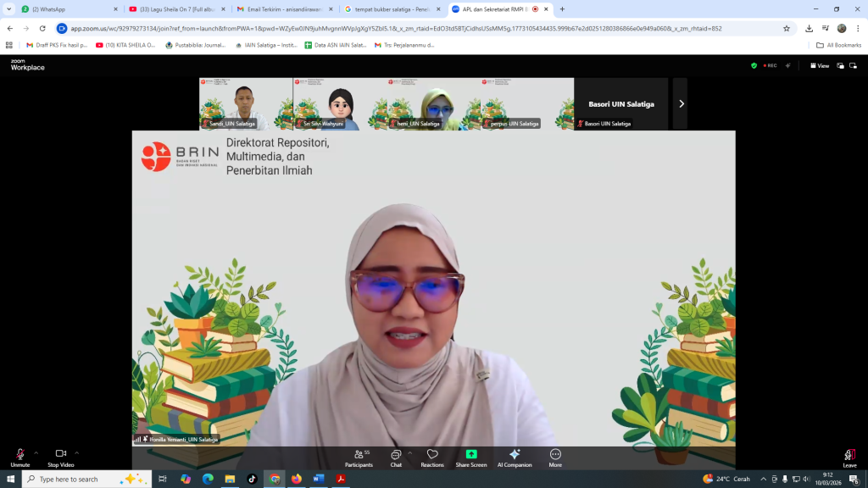Click the green encryption shield icon
The width and height of the screenshot is (868, 488).
(x=754, y=66)
